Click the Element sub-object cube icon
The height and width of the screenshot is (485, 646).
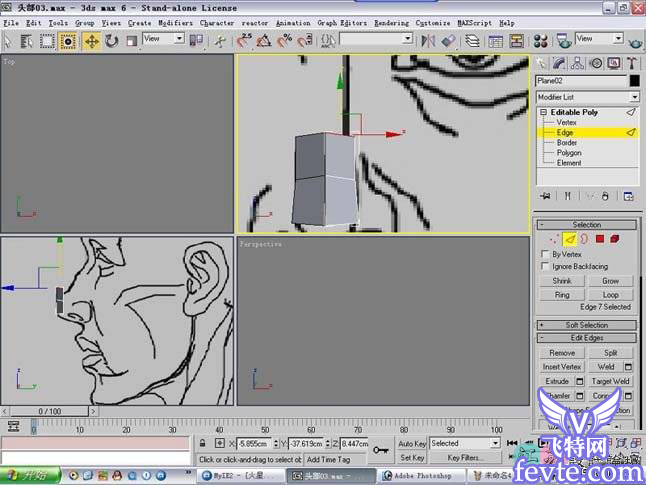click(615, 239)
